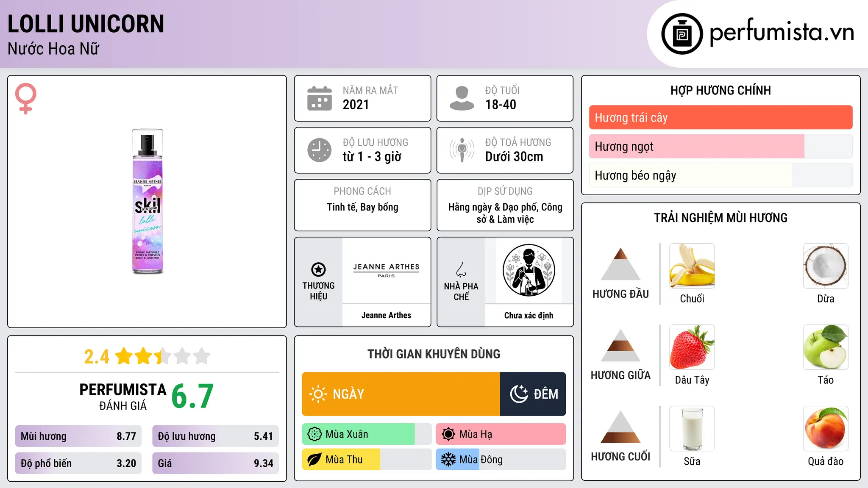Click the Độ lưu hương 5.41 score bar
Image resolution: width=868 pixels, height=488 pixels.
[x=215, y=436]
